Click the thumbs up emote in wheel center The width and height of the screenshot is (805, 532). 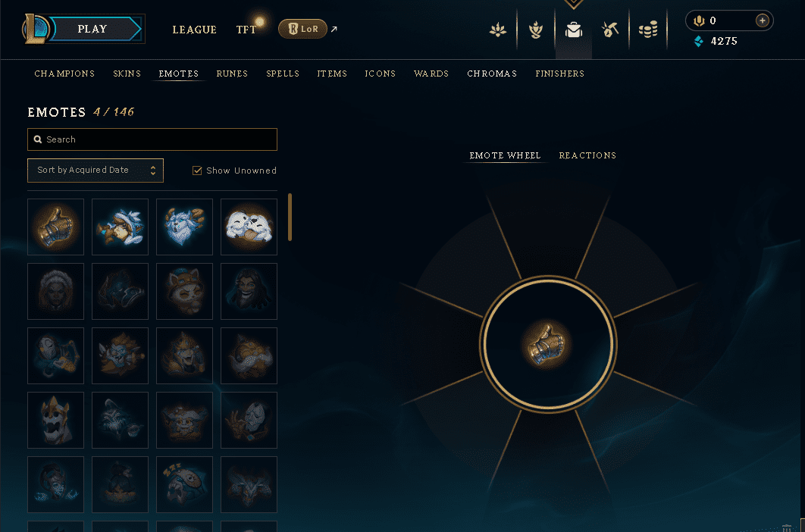548,343
